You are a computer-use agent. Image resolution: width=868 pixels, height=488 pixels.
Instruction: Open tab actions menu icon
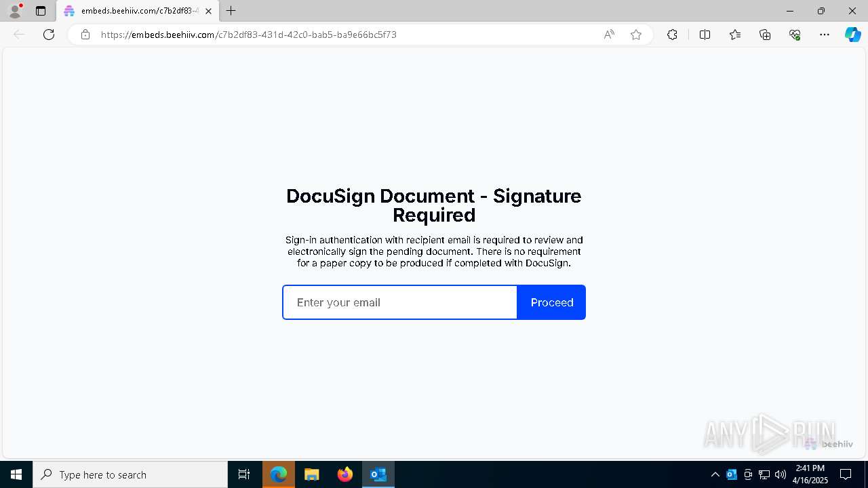tap(41, 11)
